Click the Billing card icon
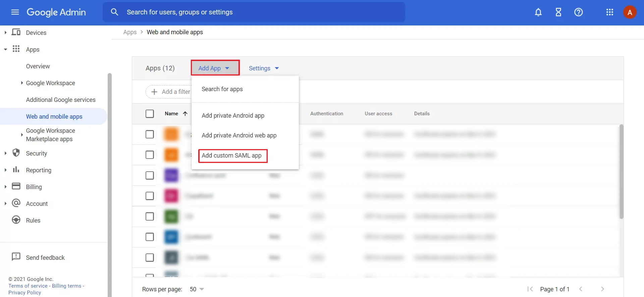Image resolution: width=644 pixels, height=297 pixels. (x=16, y=186)
